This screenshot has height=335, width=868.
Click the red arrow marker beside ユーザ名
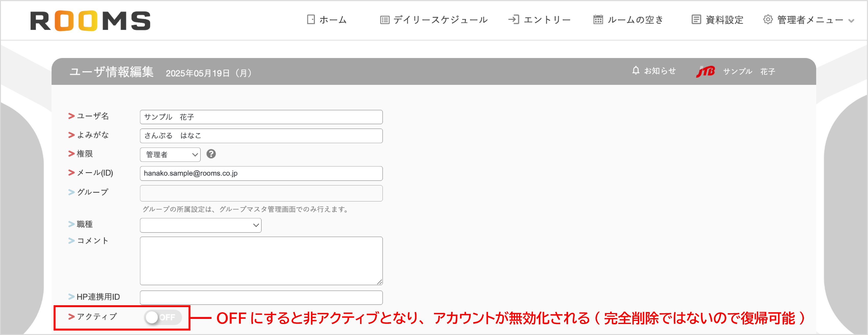pos(70,116)
